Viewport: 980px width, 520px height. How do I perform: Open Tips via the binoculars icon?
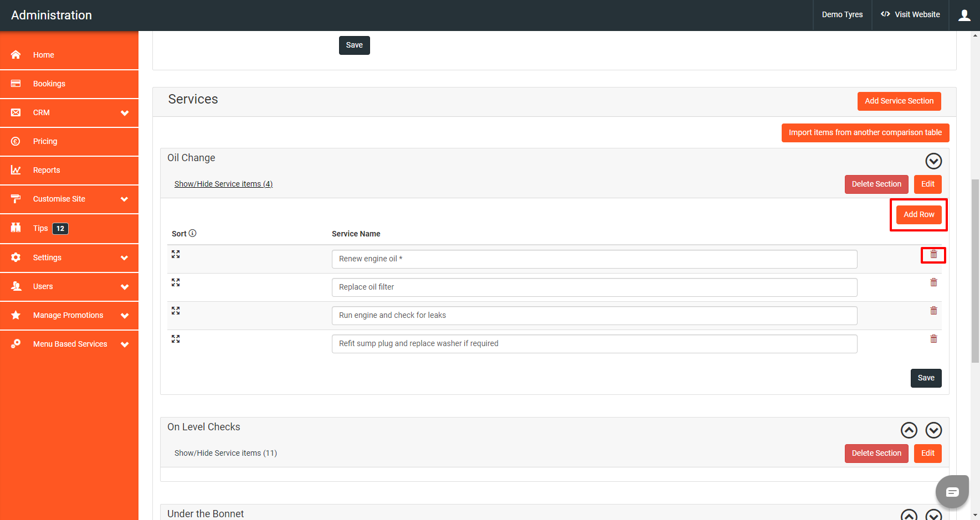pos(16,228)
